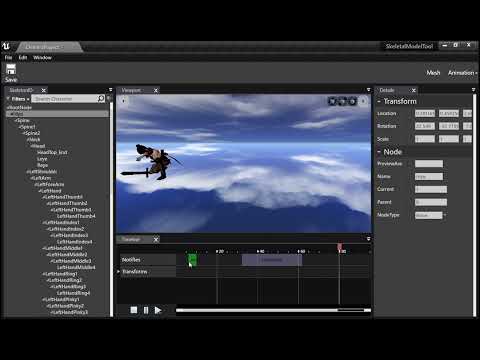Open the Edit menu
The width and height of the screenshot is (480, 360).
(x=23, y=57)
